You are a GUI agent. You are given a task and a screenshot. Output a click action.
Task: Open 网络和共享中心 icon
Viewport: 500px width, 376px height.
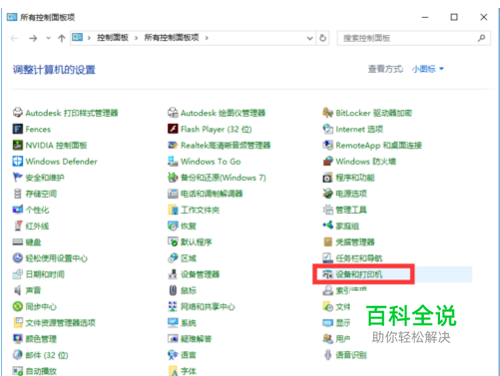[173, 307]
